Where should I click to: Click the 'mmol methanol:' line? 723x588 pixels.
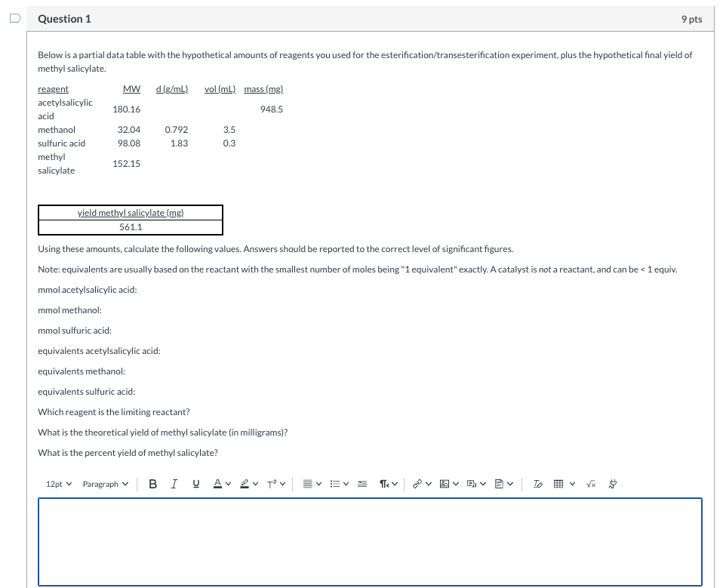(x=69, y=310)
